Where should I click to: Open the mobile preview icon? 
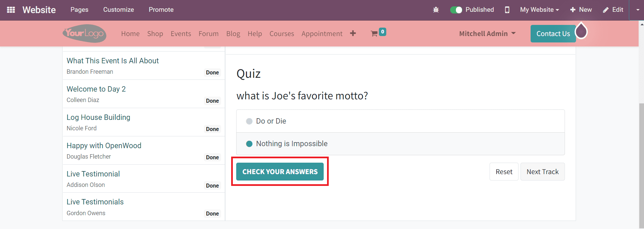507,10
